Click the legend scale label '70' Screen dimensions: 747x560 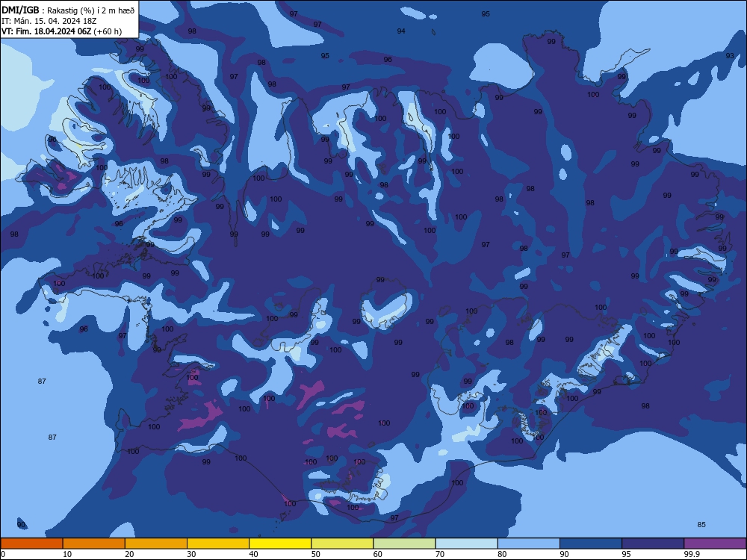coord(440,554)
